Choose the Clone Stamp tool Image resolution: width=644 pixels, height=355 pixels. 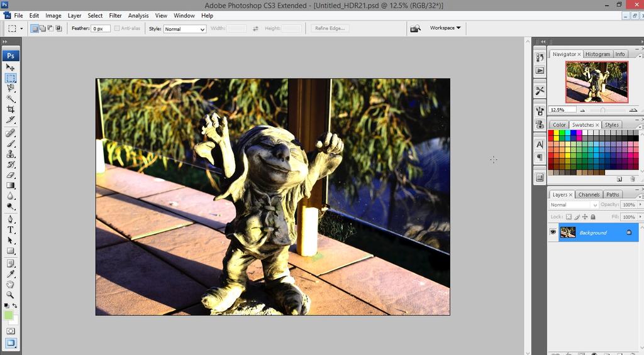(x=11, y=154)
